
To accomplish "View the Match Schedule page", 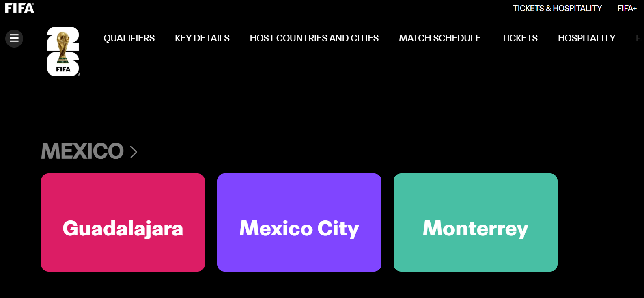I will click(x=440, y=38).
